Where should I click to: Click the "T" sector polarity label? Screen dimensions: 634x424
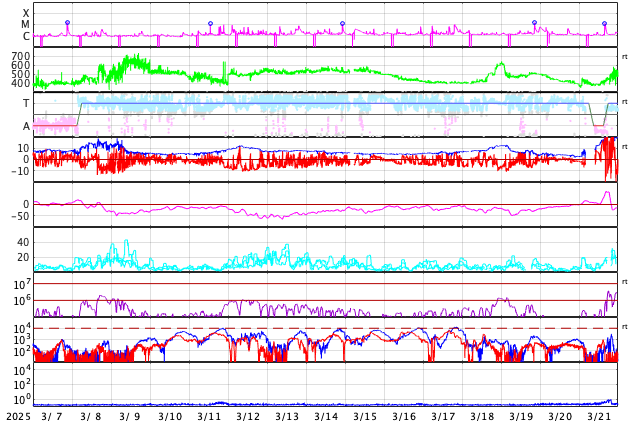[x=26, y=103]
